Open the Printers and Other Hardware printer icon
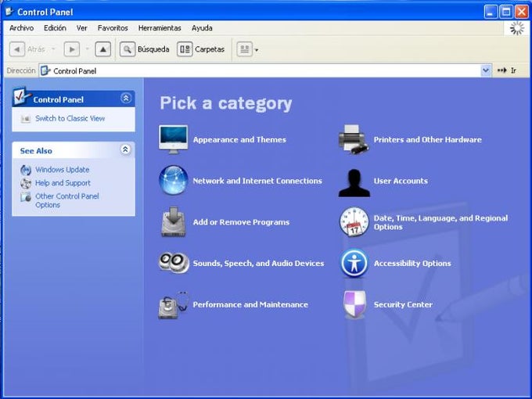Screen dimensions: 532x399 354,139
